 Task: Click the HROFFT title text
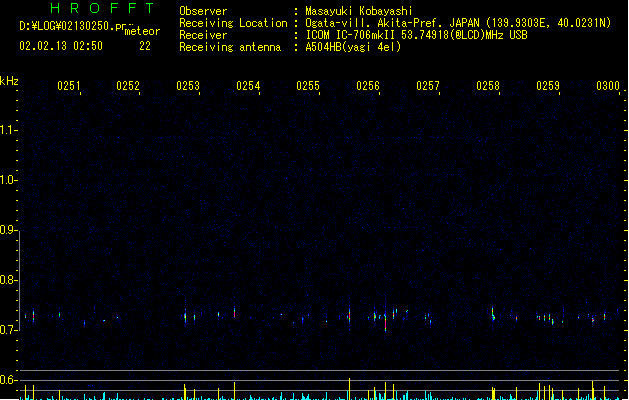pos(102,8)
